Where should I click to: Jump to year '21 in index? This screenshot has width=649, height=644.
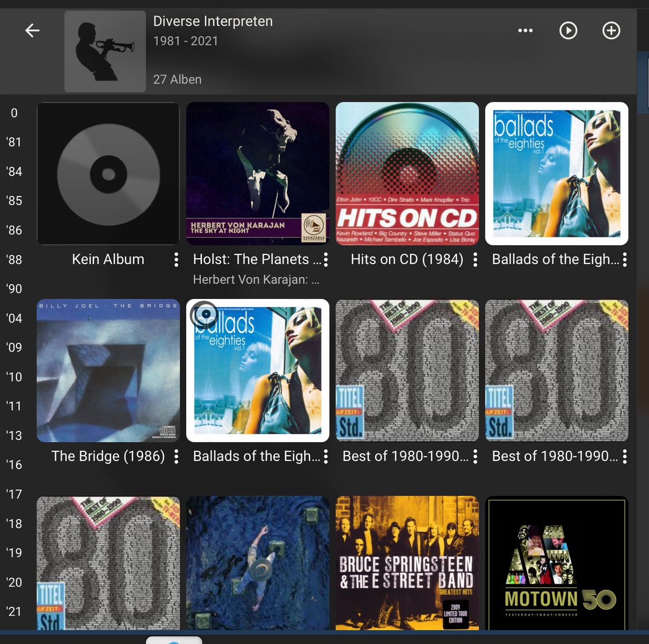coord(14,611)
